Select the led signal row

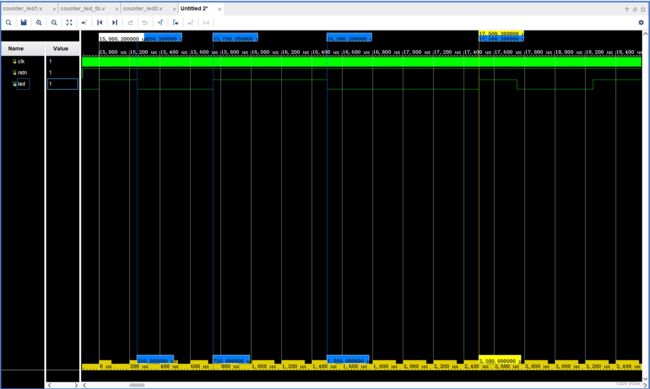[x=23, y=84]
